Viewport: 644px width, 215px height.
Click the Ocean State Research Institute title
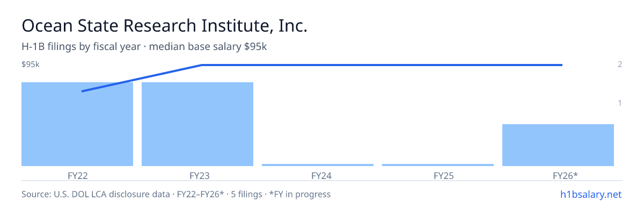[x=164, y=26]
